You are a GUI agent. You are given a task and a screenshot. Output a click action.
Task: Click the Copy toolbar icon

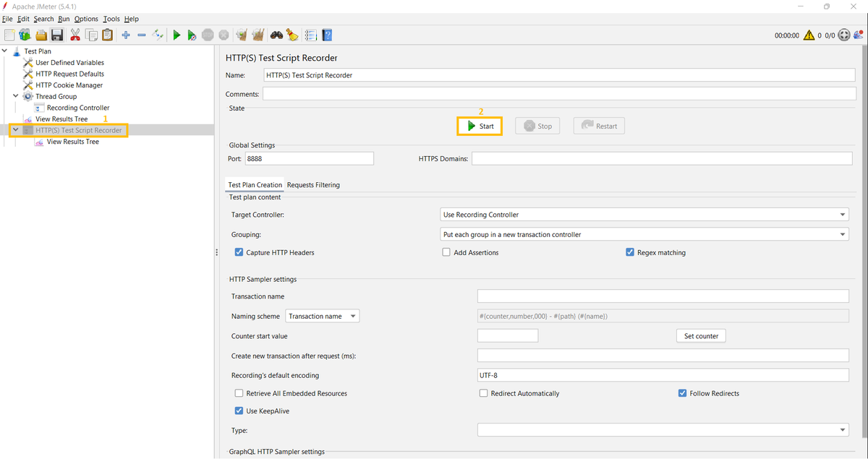tap(91, 35)
